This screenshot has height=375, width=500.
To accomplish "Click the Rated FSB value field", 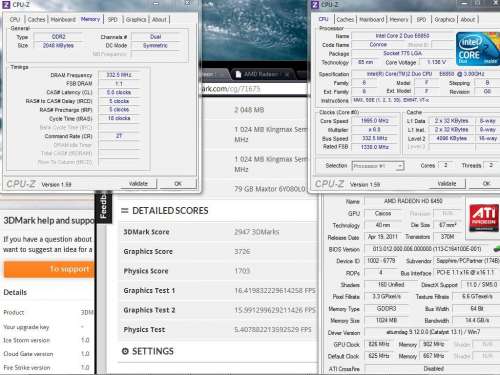I will point(375,147).
